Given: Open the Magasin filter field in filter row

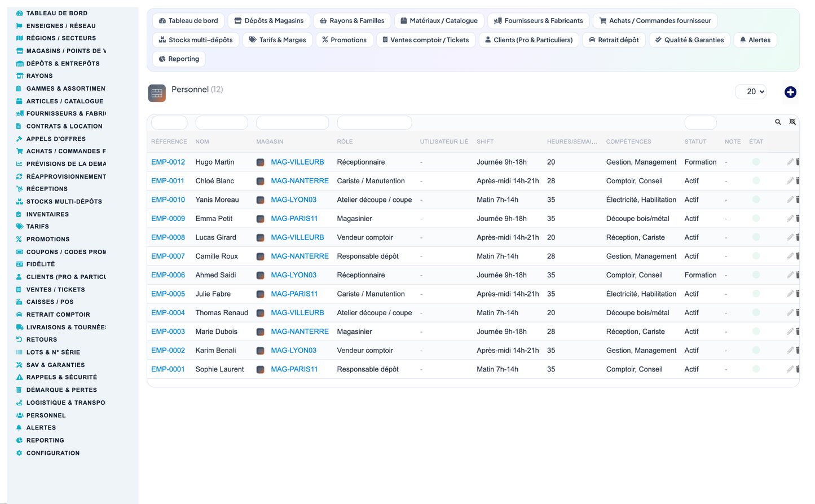Looking at the screenshot, I should pos(292,122).
